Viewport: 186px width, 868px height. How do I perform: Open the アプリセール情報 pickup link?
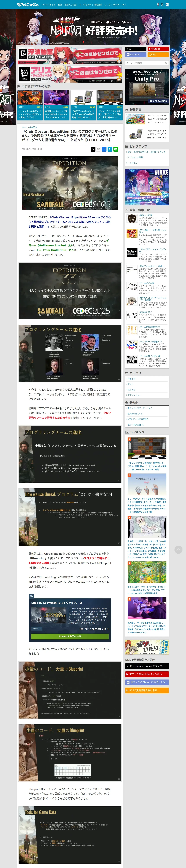[135, 157]
